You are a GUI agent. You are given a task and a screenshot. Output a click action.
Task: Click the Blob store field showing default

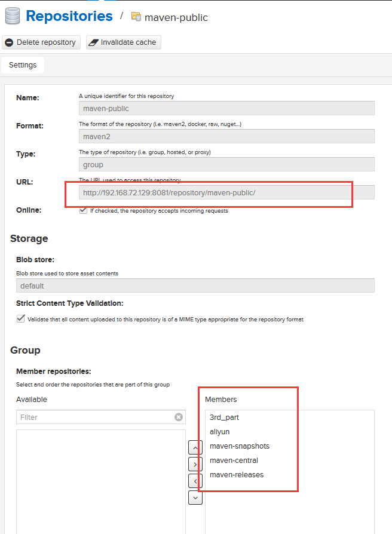point(195,286)
